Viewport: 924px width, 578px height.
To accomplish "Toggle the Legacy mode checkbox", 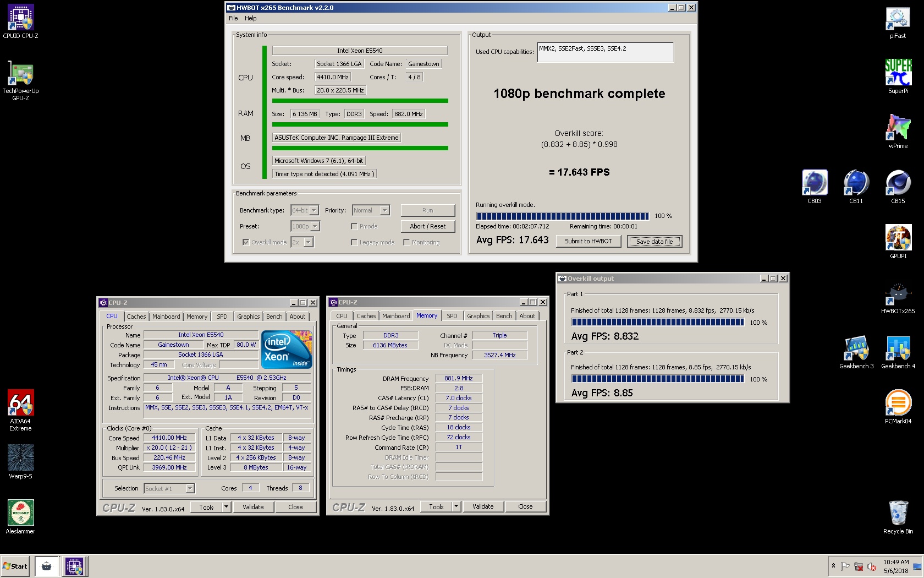I will click(x=354, y=242).
